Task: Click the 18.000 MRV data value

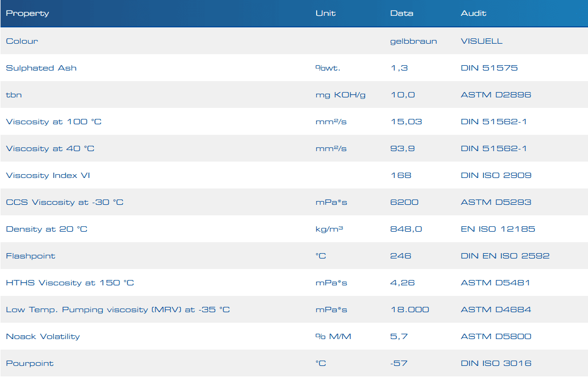Action: (409, 310)
